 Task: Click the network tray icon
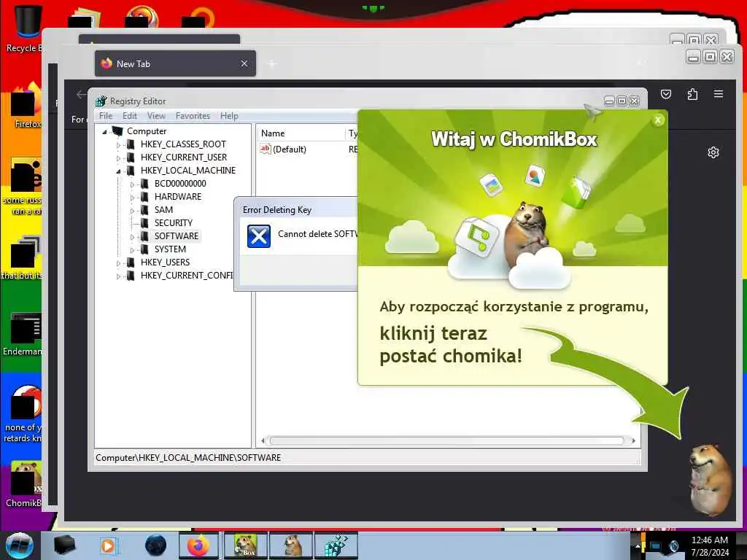tap(656, 546)
